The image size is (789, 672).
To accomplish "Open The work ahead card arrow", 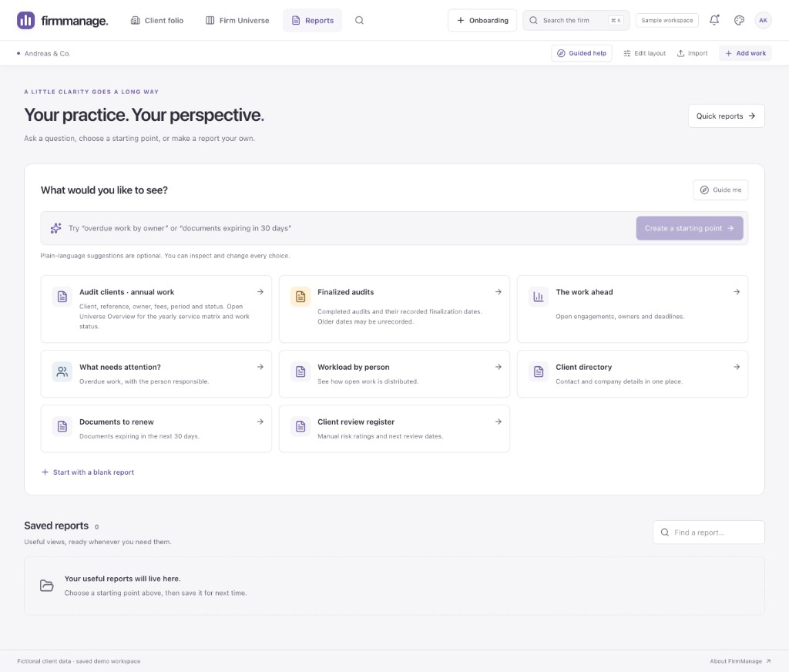I will pyautogui.click(x=737, y=292).
